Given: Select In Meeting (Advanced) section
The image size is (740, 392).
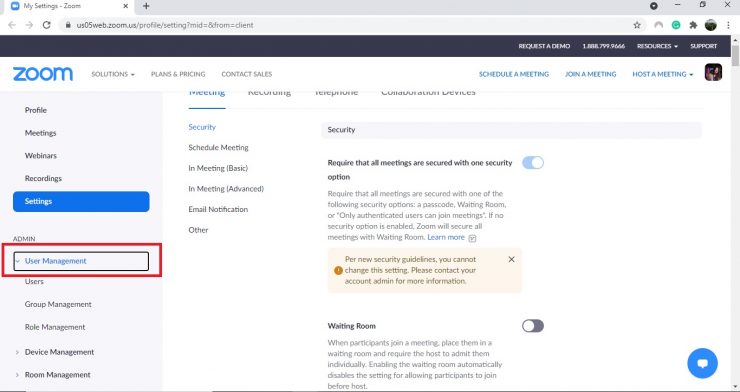Looking at the screenshot, I should click(226, 189).
